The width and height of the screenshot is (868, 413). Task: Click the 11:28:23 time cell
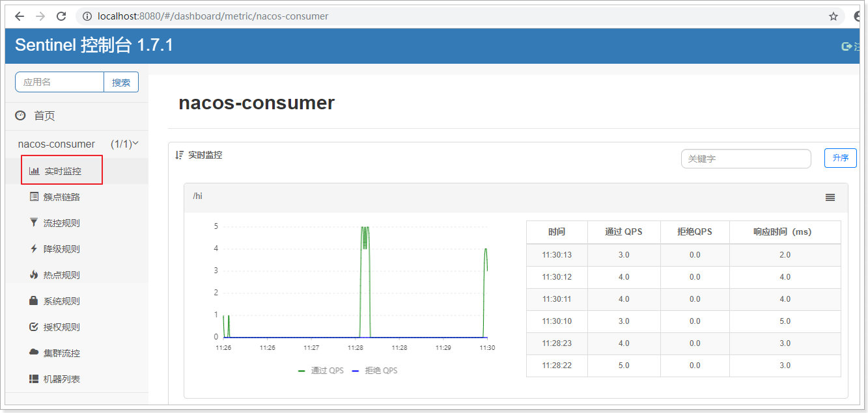tap(557, 343)
